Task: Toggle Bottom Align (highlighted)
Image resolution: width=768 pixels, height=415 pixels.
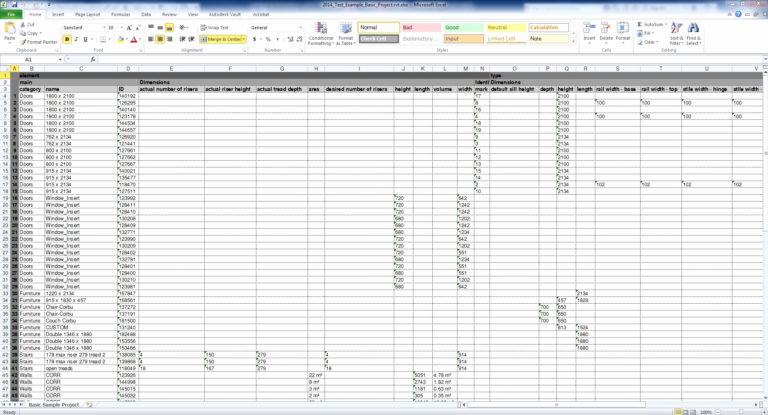Action: coord(169,28)
